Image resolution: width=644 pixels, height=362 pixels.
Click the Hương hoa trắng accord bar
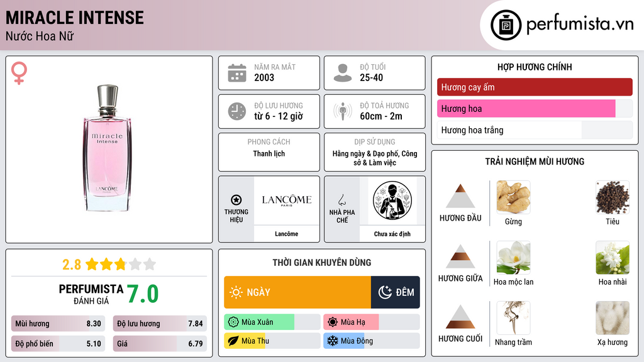[535, 130]
